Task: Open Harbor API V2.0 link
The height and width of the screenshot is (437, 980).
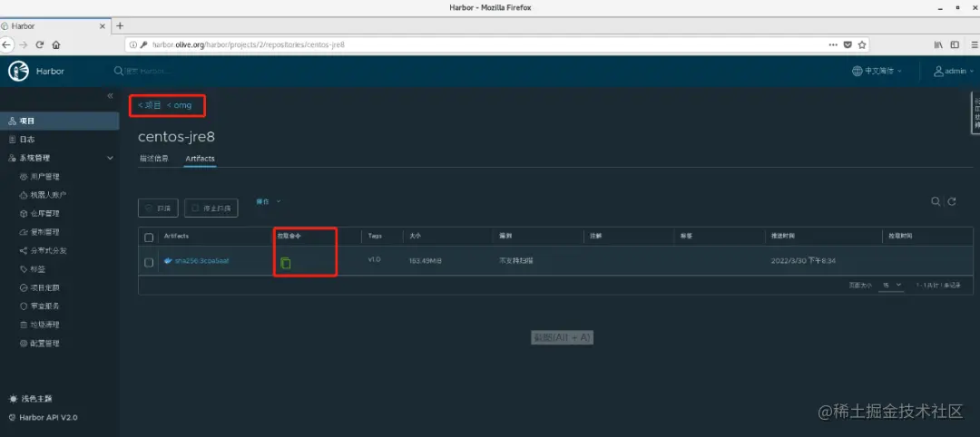Action: click(43, 417)
